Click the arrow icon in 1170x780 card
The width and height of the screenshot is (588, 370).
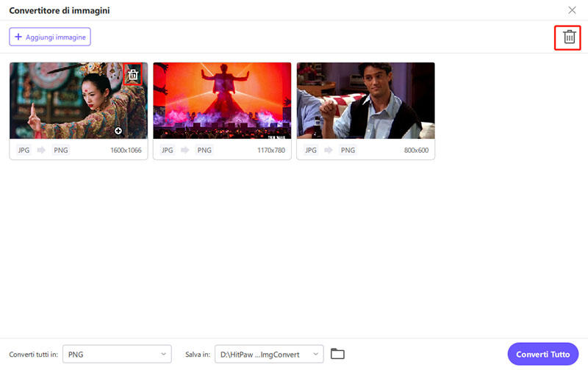(x=185, y=150)
